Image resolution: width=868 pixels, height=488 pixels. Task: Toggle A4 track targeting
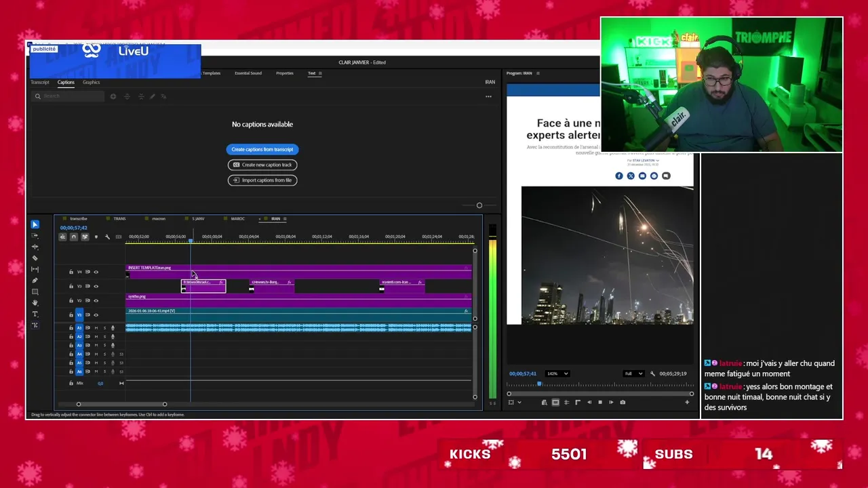(79, 354)
